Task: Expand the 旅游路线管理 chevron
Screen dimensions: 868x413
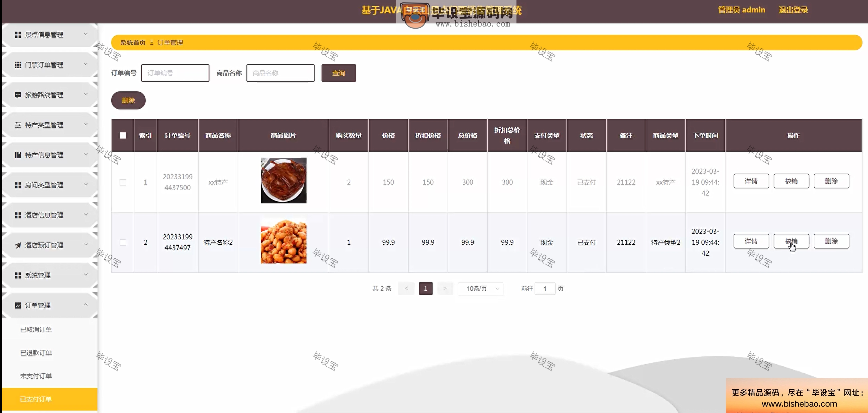Action: pyautogui.click(x=86, y=94)
